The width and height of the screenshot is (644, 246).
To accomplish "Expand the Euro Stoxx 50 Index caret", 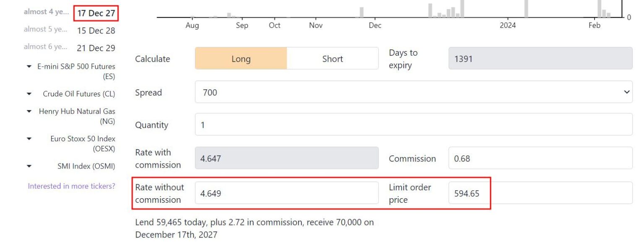I will point(29,139).
